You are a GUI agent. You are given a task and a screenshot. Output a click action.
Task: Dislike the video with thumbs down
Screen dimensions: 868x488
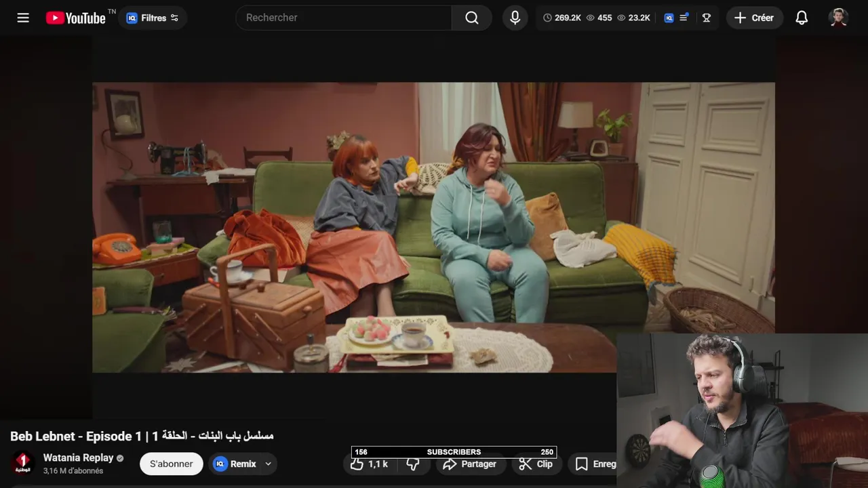pyautogui.click(x=413, y=464)
